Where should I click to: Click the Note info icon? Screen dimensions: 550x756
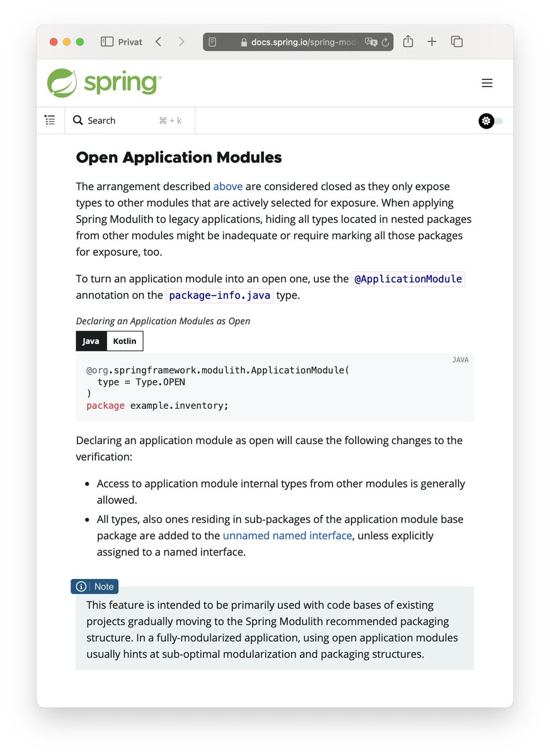click(x=81, y=587)
